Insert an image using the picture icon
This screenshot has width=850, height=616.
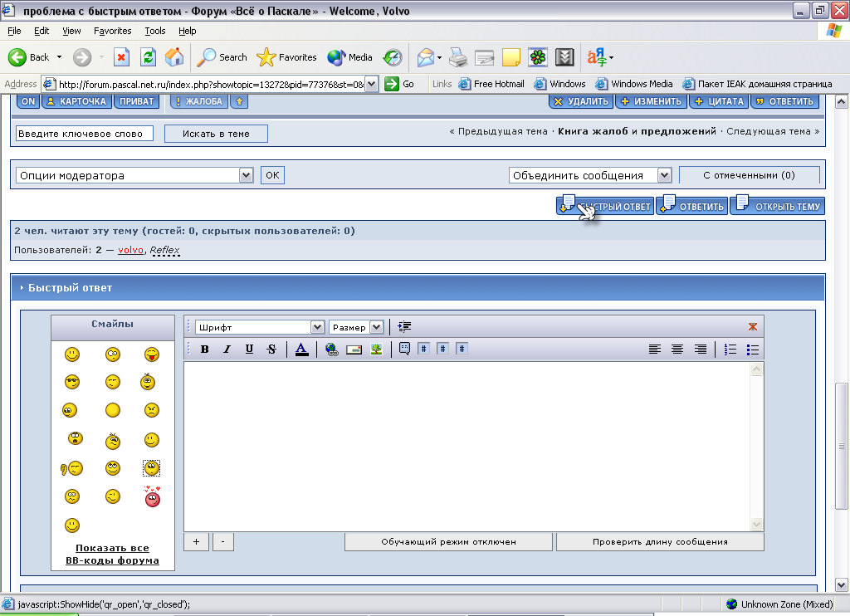(x=376, y=350)
